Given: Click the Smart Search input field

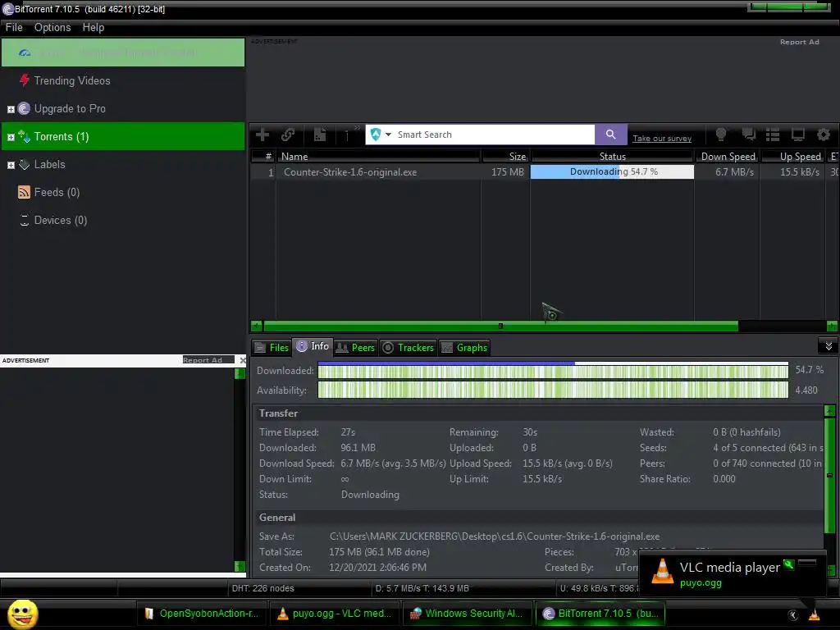Looking at the screenshot, I should [x=494, y=135].
